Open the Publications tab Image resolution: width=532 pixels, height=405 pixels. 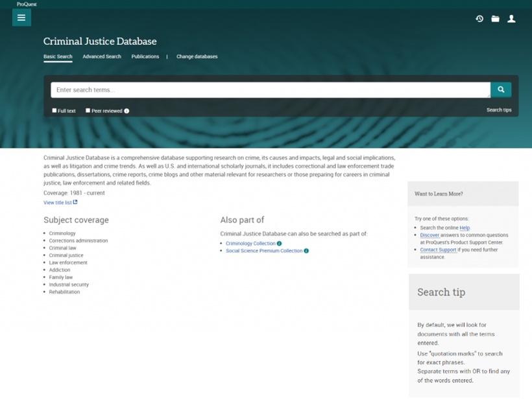145,56
